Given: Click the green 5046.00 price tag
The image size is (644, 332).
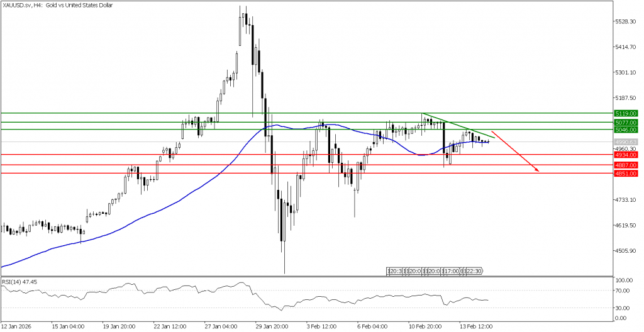Looking at the screenshot, I should point(628,130).
